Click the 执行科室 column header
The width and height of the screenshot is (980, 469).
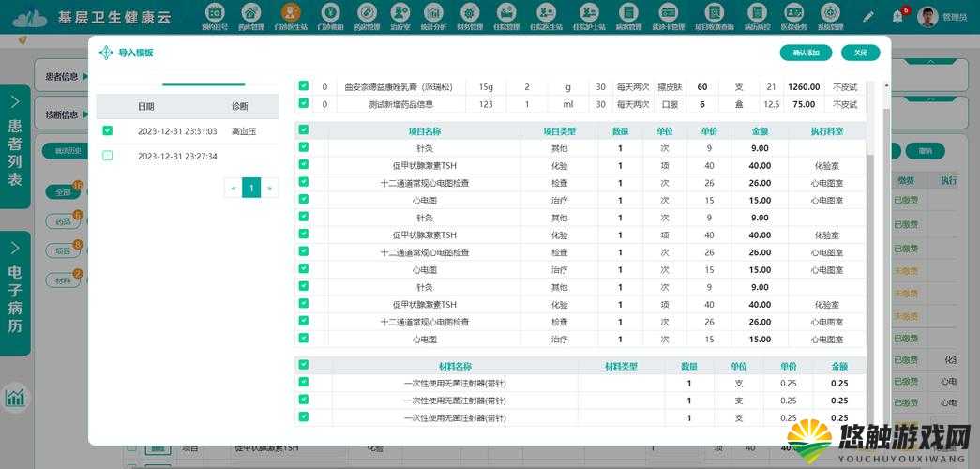pyautogui.click(x=827, y=131)
